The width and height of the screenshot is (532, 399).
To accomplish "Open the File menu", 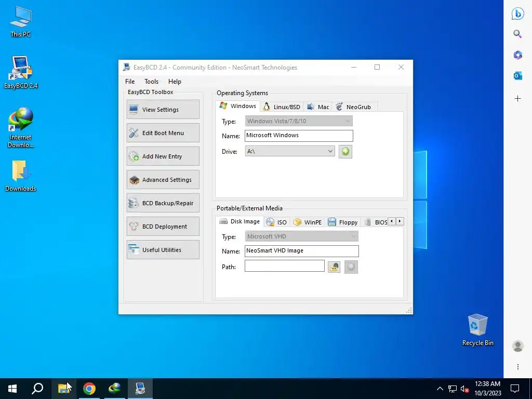I will 130,82.
